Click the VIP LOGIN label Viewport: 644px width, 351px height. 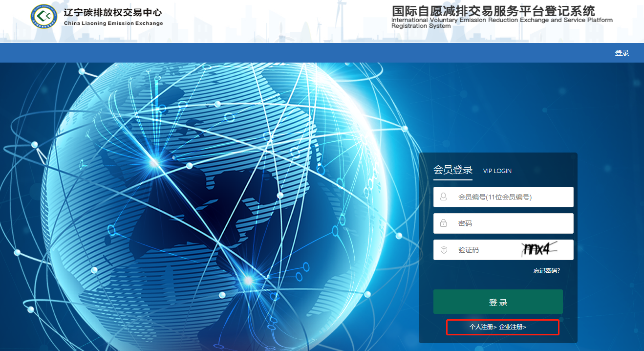click(x=497, y=171)
